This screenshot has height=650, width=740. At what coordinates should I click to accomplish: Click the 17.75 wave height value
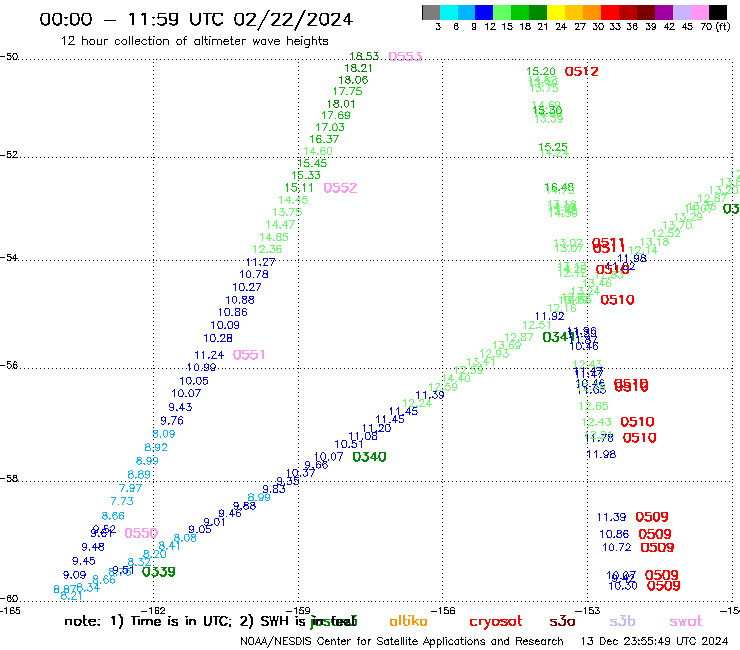[x=347, y=92]
